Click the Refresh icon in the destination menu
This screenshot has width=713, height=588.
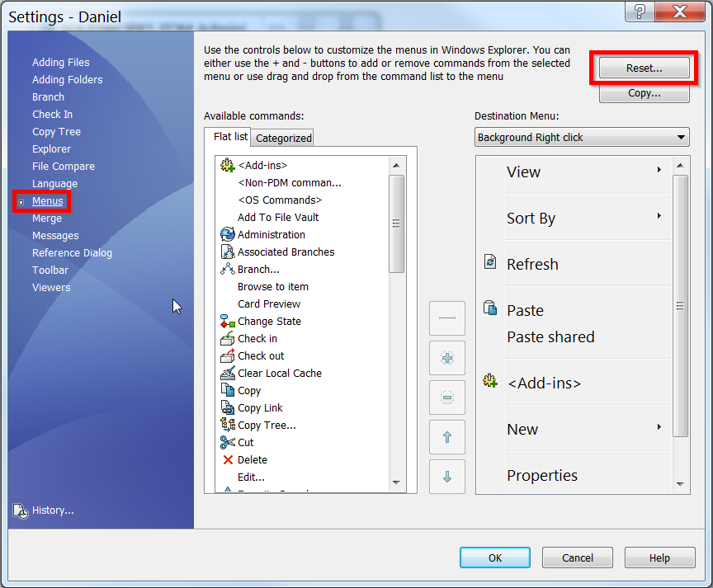[489, 261]
